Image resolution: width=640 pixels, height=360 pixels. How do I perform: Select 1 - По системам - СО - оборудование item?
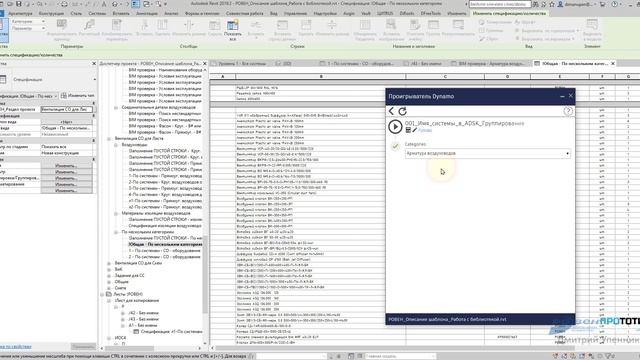coord(164,251)
